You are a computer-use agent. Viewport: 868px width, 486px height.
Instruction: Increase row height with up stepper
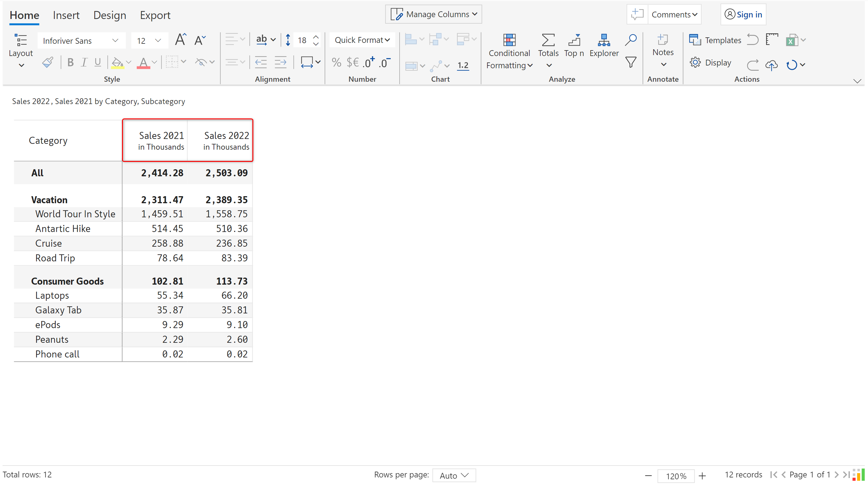pyautogui.click(x=316, y=37)
